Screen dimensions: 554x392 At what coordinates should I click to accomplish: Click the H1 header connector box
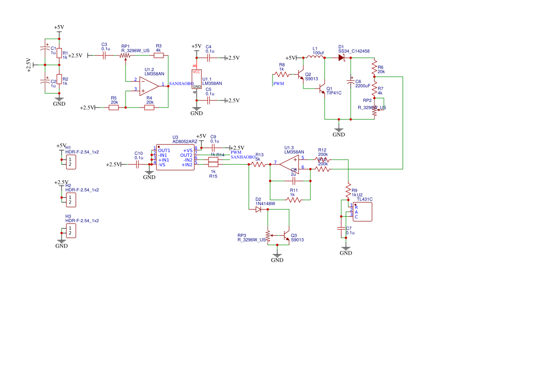coord(71,162)
